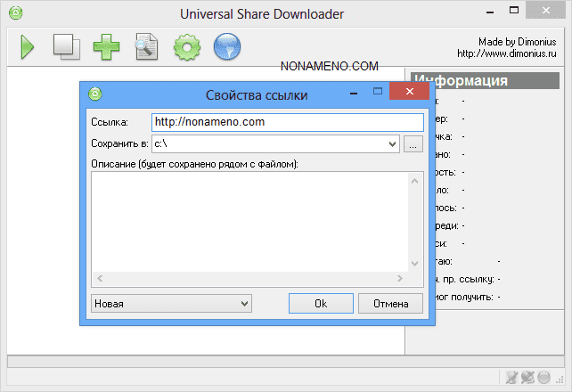The image size is (572, 392).
Task: Click the round gray status bar icon
Action: [x=543, y=379]
